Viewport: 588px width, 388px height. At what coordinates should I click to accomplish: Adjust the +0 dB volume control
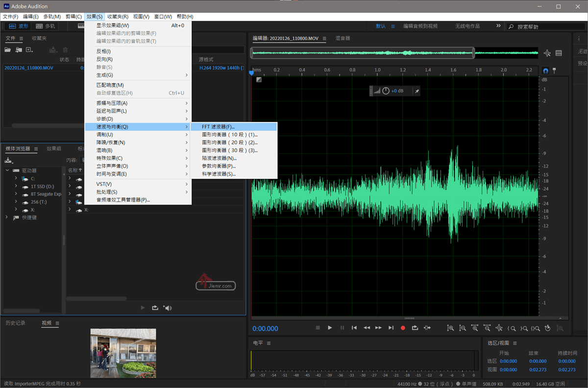[x=397, y=90]
